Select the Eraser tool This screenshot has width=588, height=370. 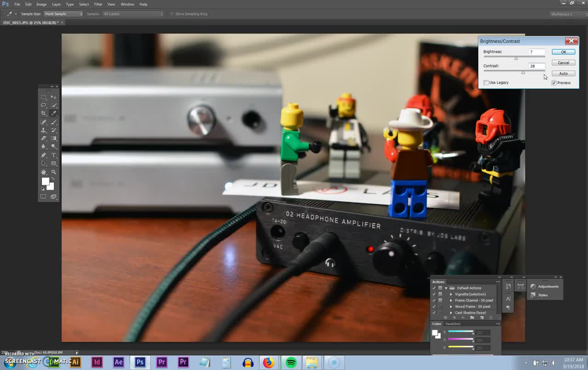[x=44, y=138]
